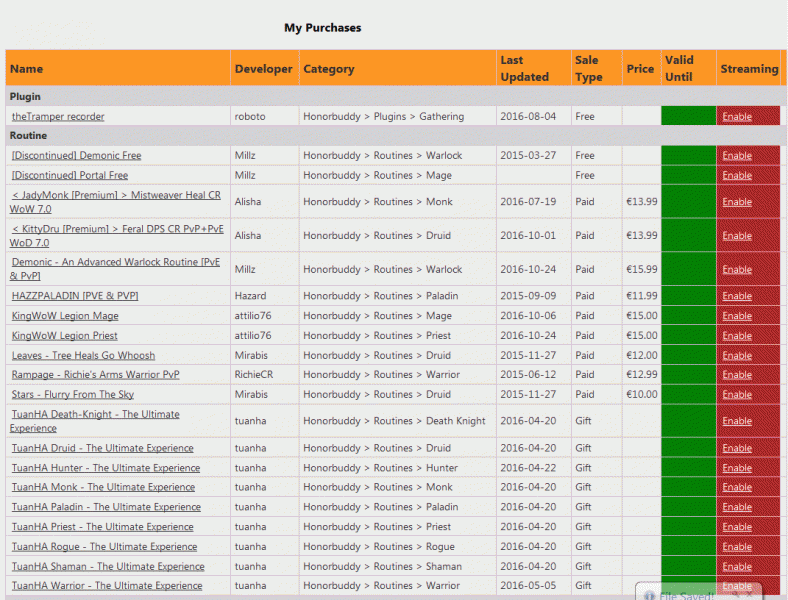Enable streaming for [Discontinued] Demonic Free

coord(737,156)
